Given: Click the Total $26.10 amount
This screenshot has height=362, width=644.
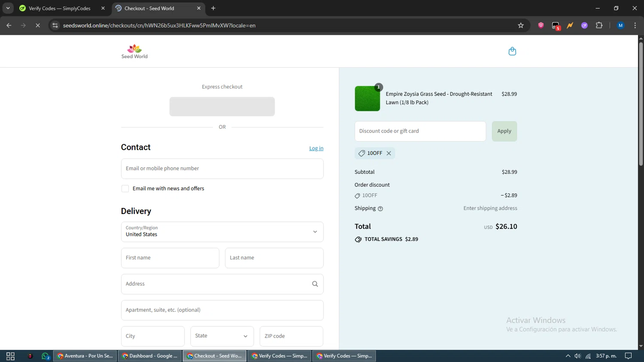Looking at the screenshot, I should tap(506, 226).
